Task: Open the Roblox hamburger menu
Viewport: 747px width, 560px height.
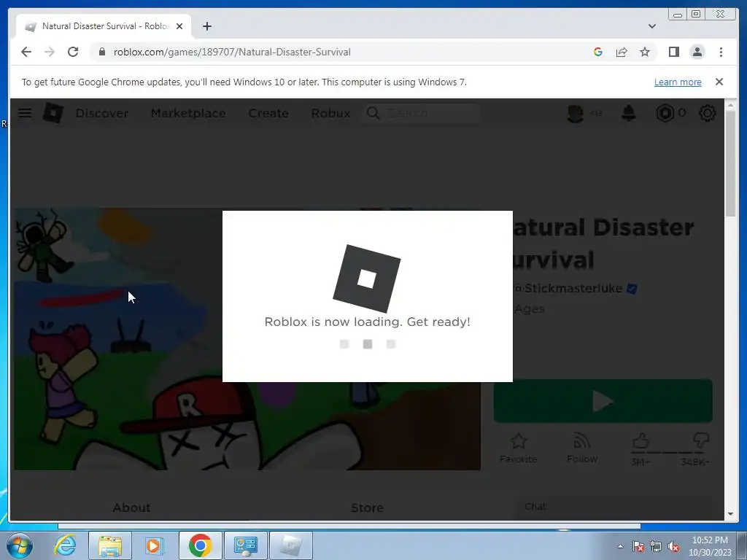Action: (x=25, y=113)
